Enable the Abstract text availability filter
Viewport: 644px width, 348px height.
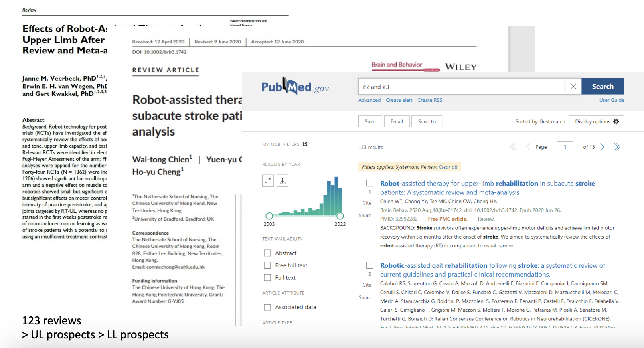point(267,253)
